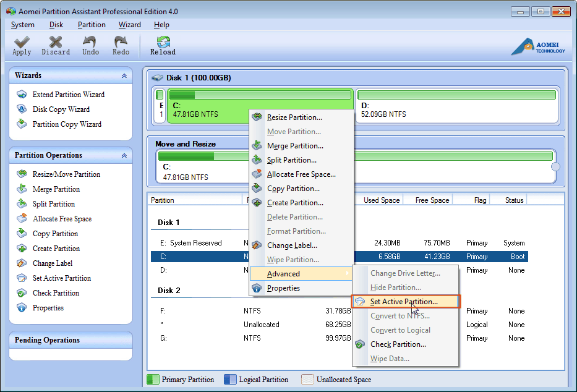Screen dimensions: 577x392
Task: Click Allocate Free Space icon in sidebar
Action: click(22, 218)
